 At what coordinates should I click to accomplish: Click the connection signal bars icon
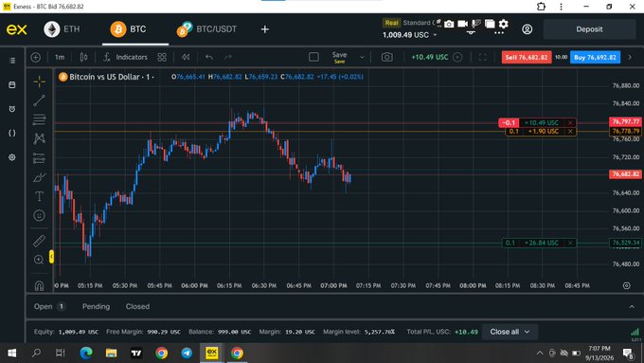click(x=635, y=332)
